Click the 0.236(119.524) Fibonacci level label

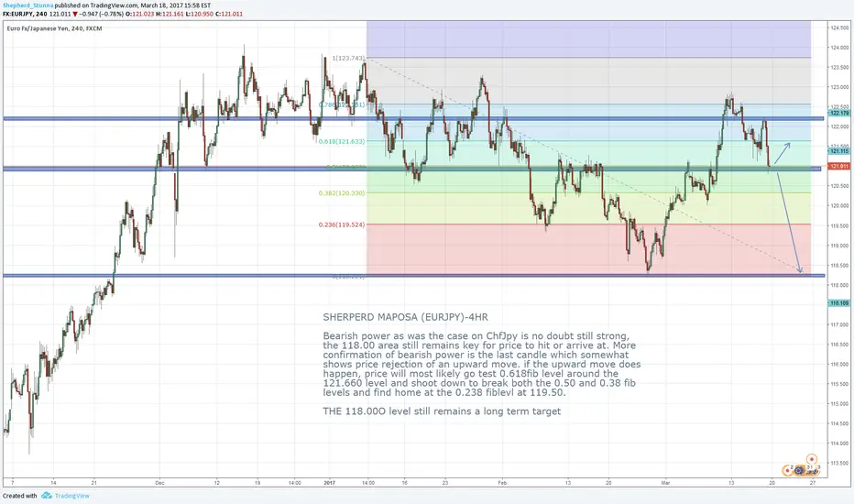(x=342, y=225)
